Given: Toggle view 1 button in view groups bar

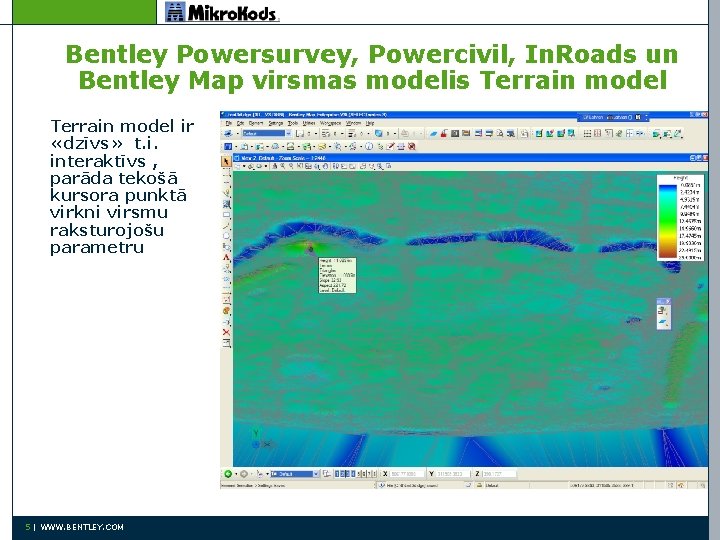Looking at the screenshot, I should point(337,474).
